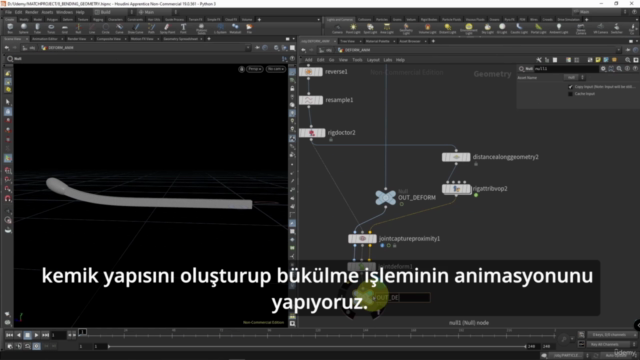Add a Camera from lights shelf

point(337,29)
